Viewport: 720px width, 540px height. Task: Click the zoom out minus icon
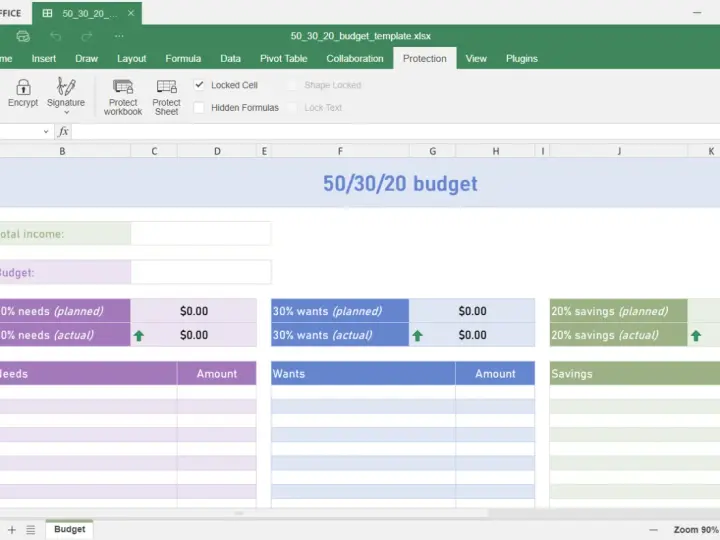(x=653, y=530)
